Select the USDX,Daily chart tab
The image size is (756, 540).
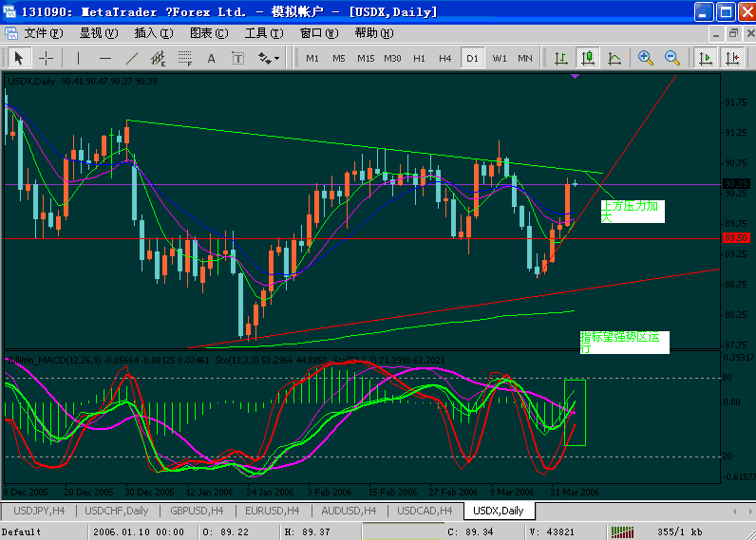pos(499,511)
